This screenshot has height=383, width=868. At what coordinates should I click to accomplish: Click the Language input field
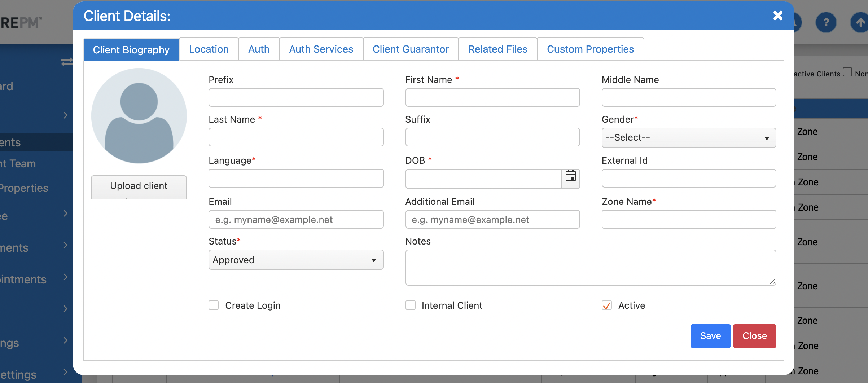(x=296, y=178)
